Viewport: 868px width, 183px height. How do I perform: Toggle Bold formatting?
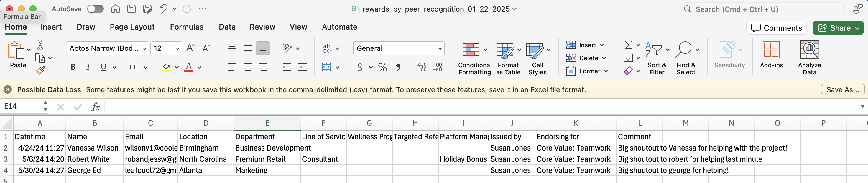point(73,67)
